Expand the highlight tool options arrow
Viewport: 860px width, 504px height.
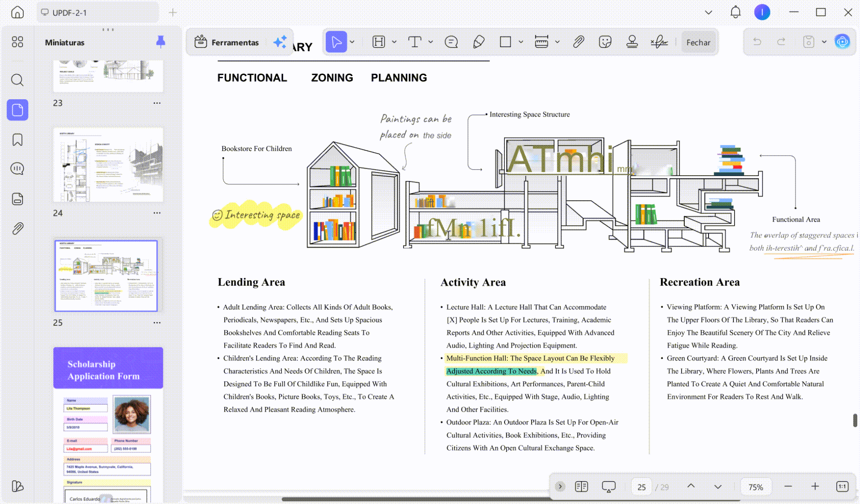click(x=394, y=42)
